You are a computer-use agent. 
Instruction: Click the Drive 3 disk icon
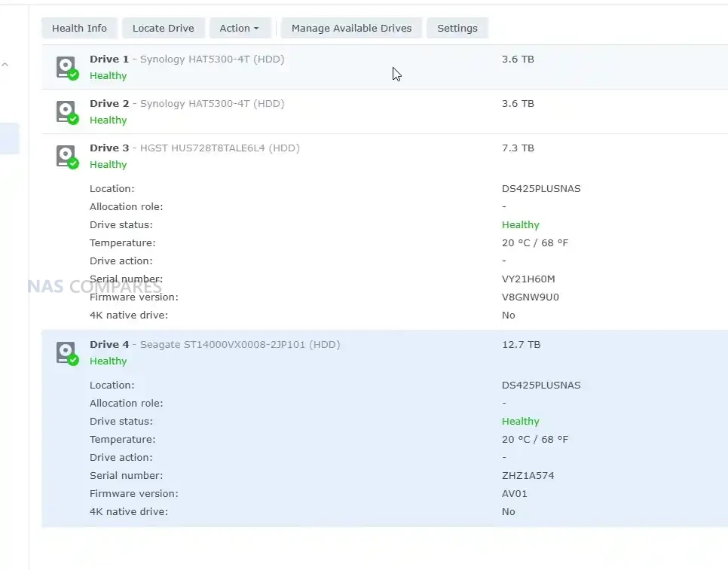tap(67, 156)
